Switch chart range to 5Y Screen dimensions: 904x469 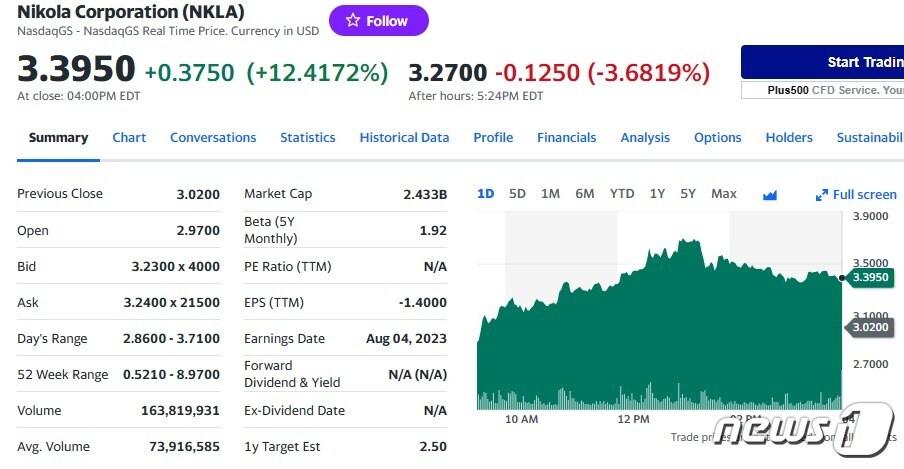point(688,194)
